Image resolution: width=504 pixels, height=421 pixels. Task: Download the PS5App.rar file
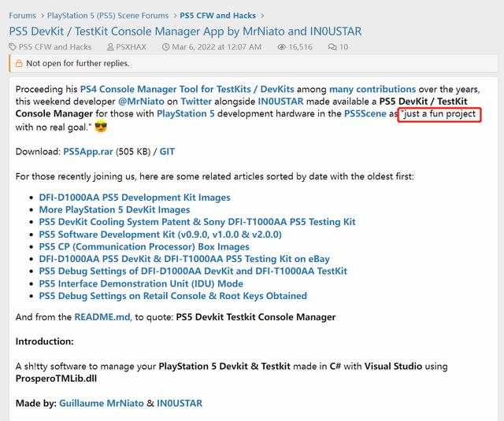88,152
